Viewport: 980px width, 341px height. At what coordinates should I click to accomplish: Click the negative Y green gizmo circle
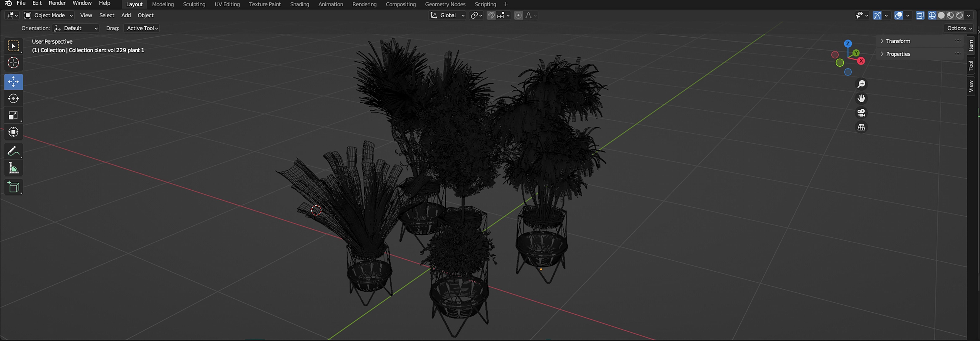click(x=840, y=63)
